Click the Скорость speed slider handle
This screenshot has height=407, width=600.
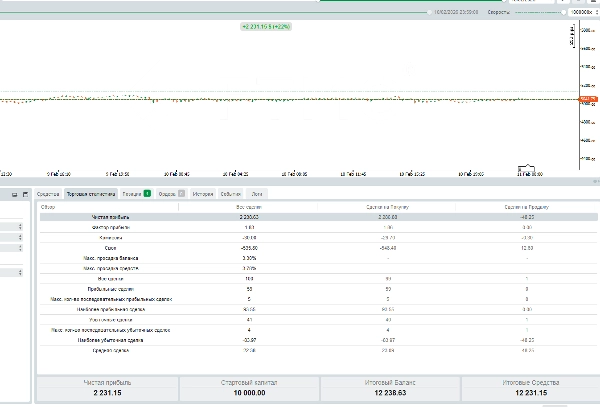coord(561,13)
